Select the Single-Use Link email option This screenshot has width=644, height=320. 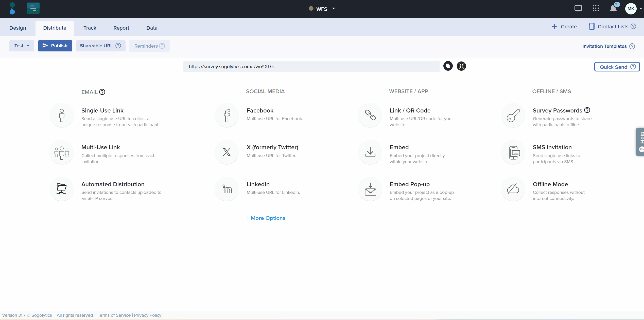point(61,116)
